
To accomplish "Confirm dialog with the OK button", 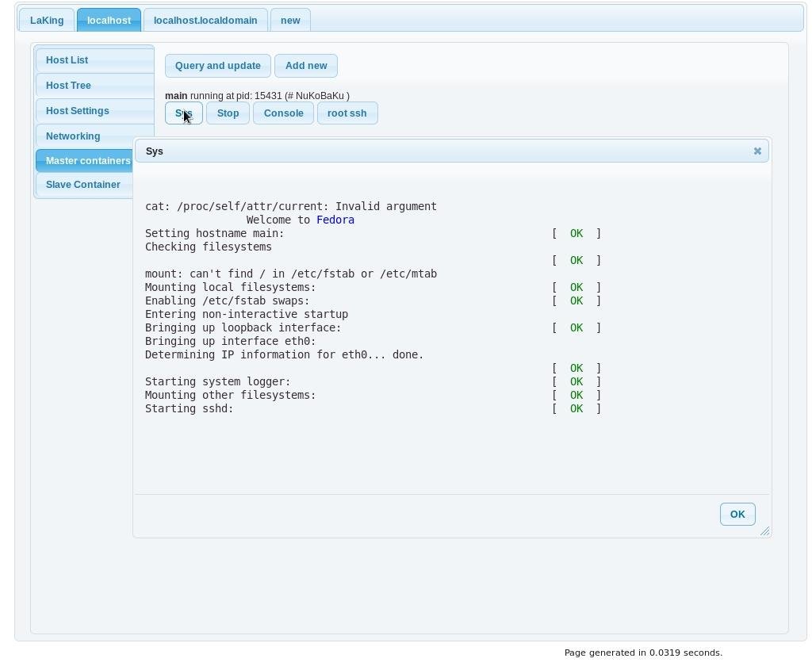I will click(737, 515).
